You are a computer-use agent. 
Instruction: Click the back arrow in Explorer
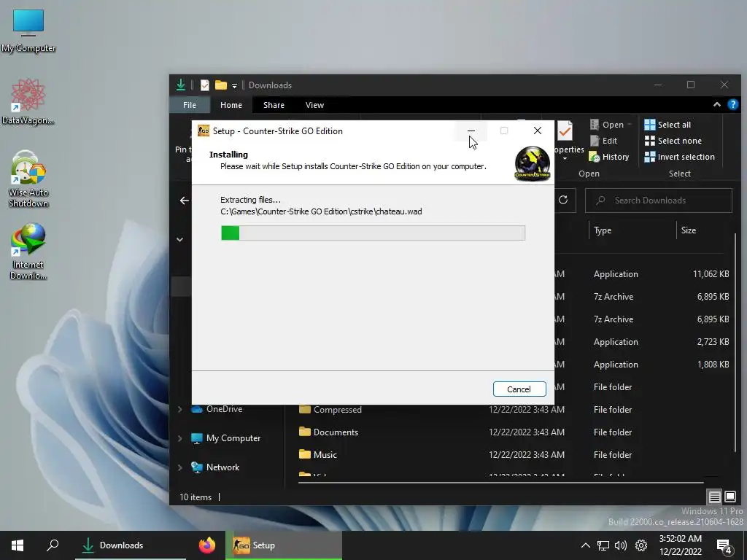click(185, 201)
